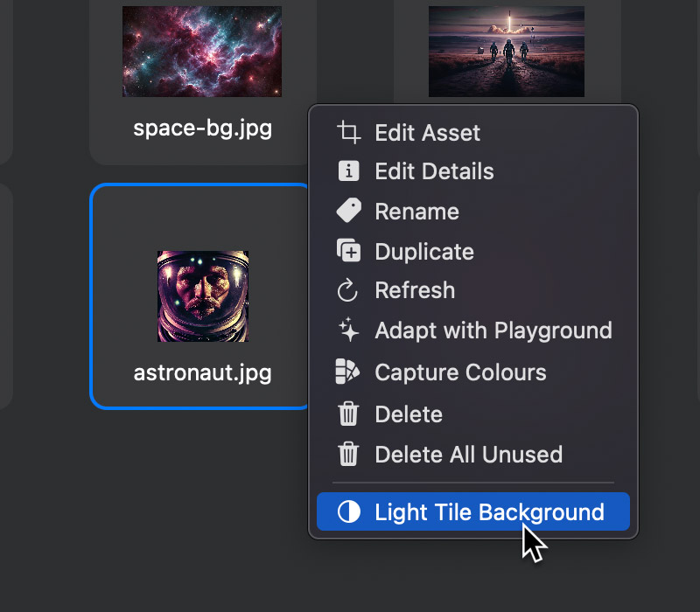Choose Adapt with Playground menu text
The width and height of the screenshot is (700, 612).
pos(493,330)
